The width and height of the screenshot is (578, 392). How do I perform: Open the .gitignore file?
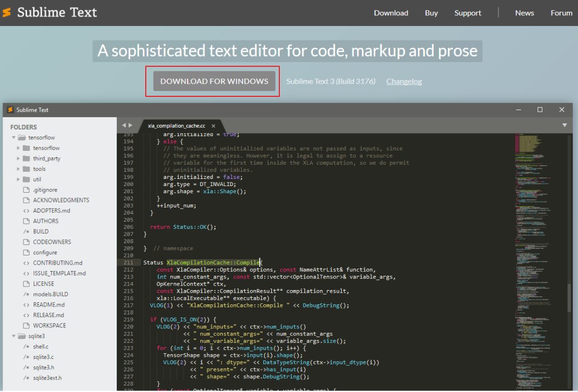(x=45, y=190)
